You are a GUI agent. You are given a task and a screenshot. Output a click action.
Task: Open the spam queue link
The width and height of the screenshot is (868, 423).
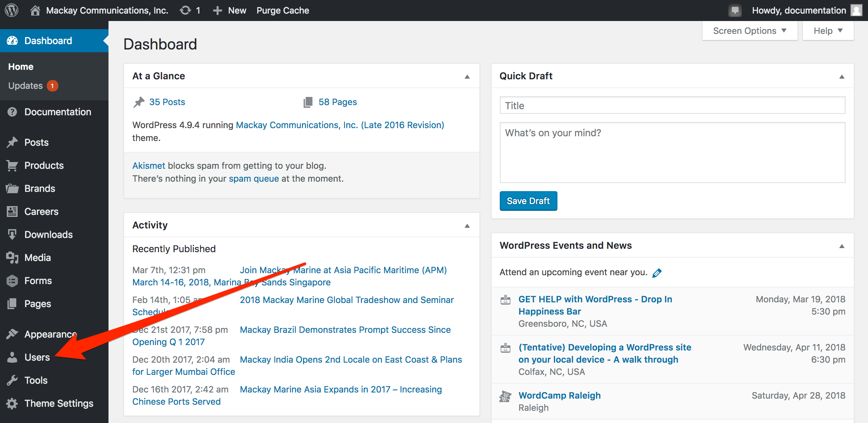point(254,179)
